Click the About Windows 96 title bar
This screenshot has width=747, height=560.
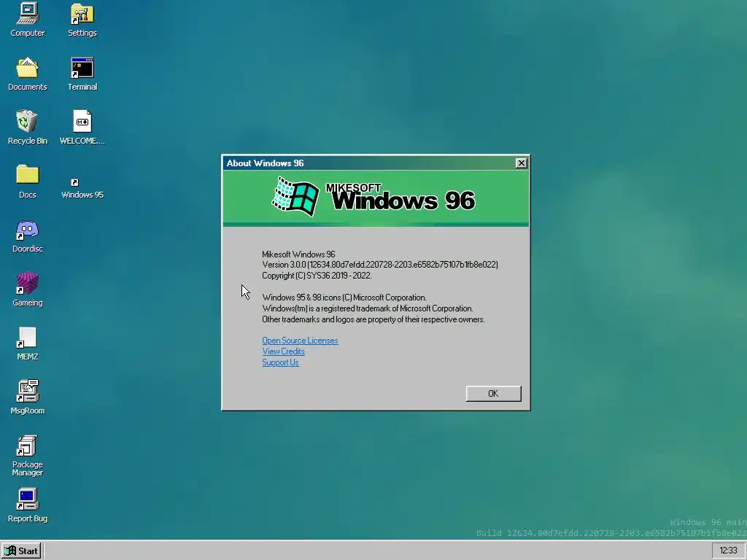(x=369, y=163)
